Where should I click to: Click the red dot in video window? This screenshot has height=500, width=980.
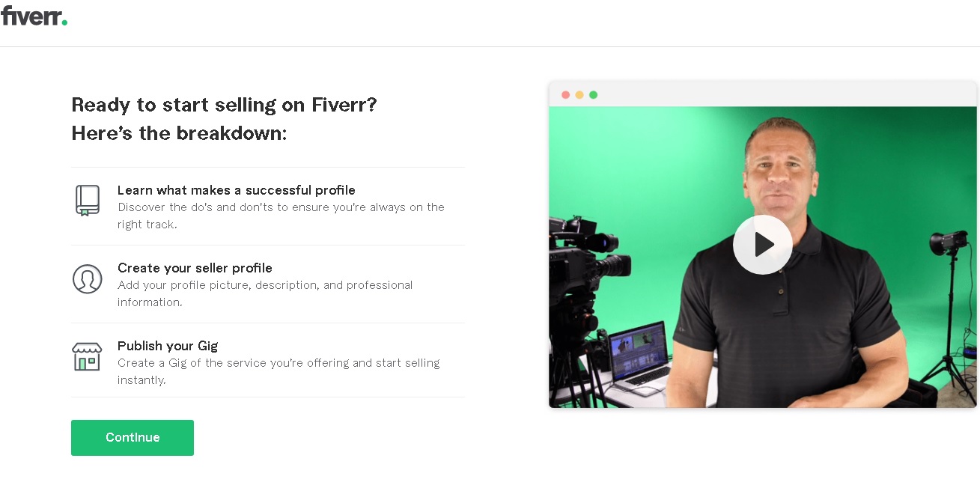[x=565, y=95]
